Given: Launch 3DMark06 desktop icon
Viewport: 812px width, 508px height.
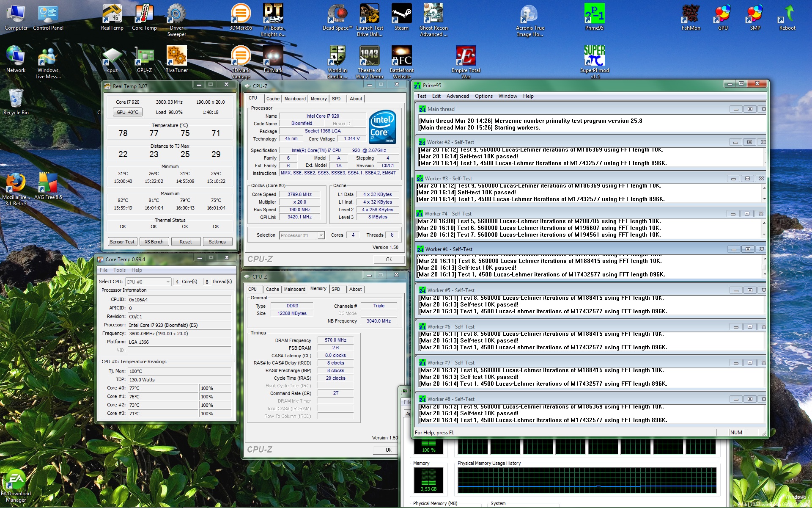Looking at the screenshot, I should (x=241, y=17).
